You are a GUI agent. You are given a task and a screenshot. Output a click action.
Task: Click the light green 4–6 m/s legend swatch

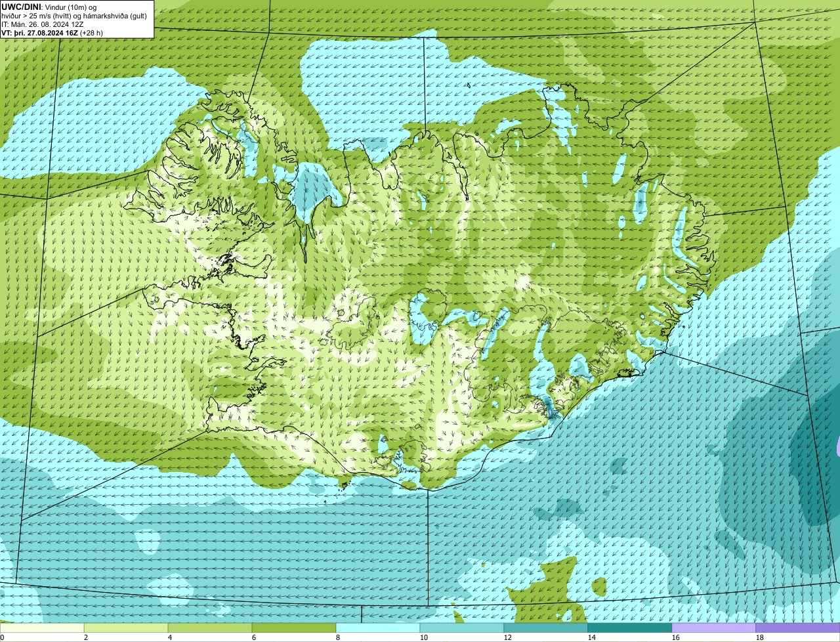[x=210, y=628]
